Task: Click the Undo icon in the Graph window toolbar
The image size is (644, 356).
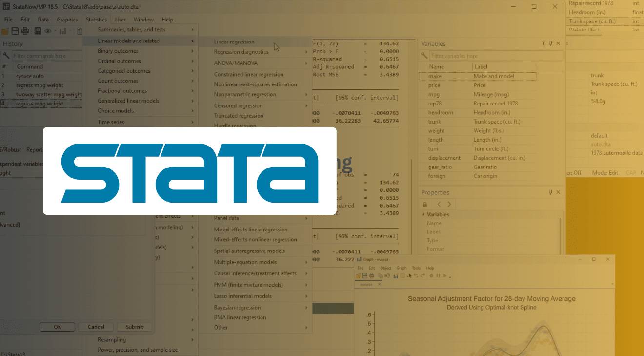Action: coord(416,276)
